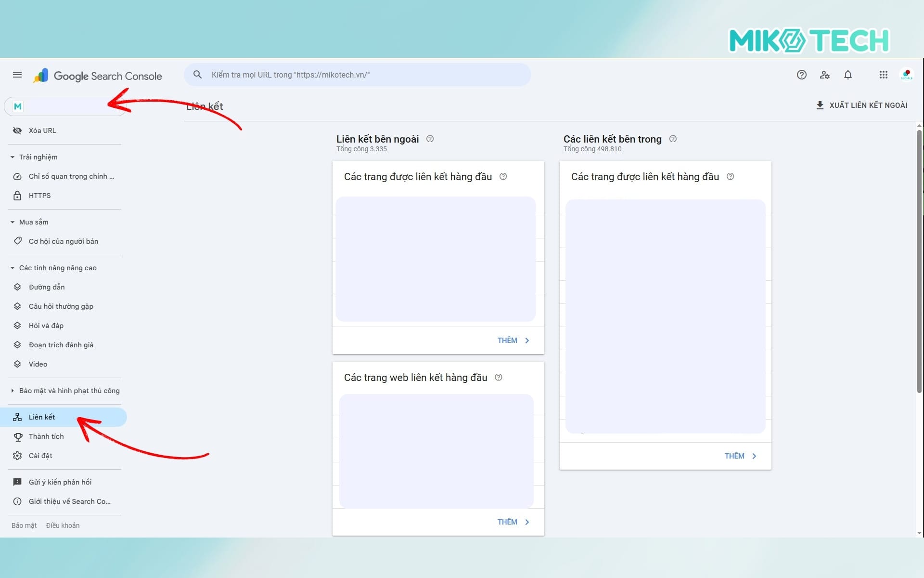
Task: Click help icon beside Liên kết bên ngoài
Action: 430,139
